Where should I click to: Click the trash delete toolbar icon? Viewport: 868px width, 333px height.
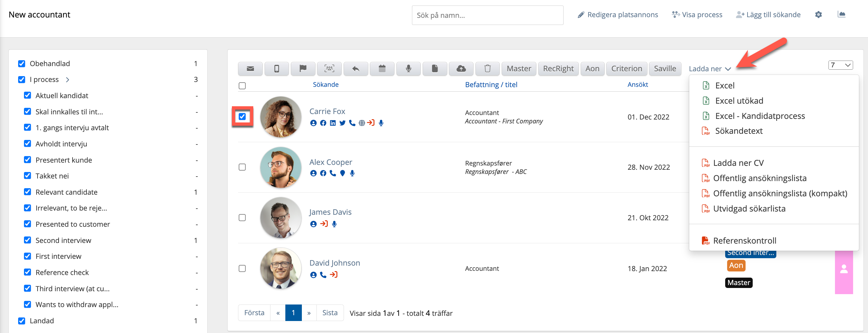(x=487, y=69)
